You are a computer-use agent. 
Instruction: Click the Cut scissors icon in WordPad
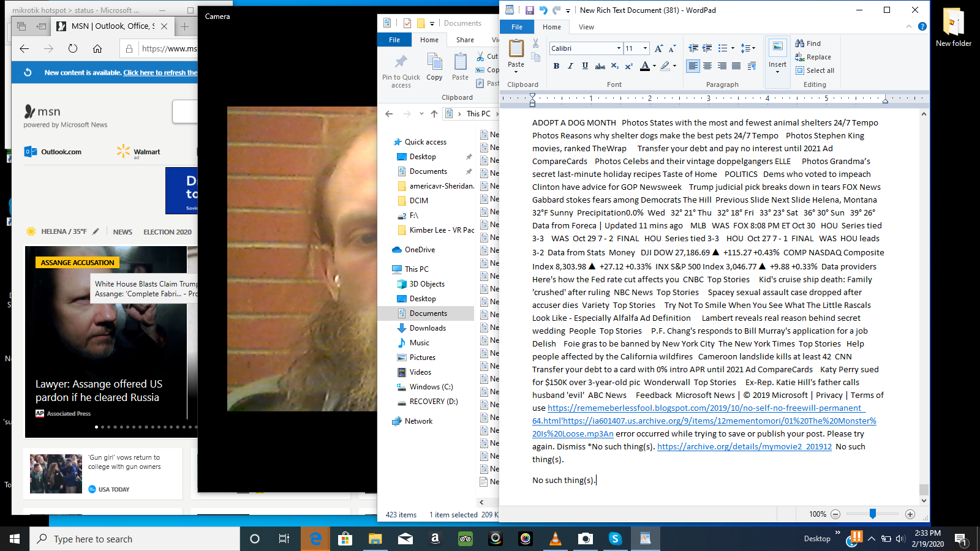(535, 43)
